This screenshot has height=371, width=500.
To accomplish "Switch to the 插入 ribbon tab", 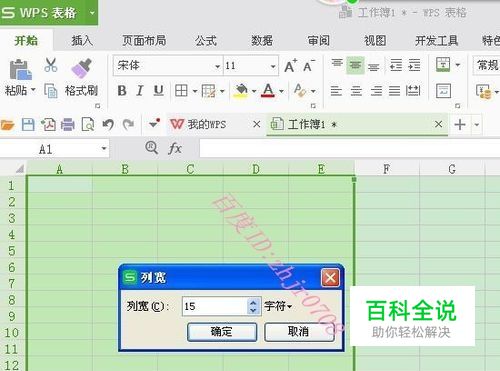I will pyautogui.click(x=82, y=41).
